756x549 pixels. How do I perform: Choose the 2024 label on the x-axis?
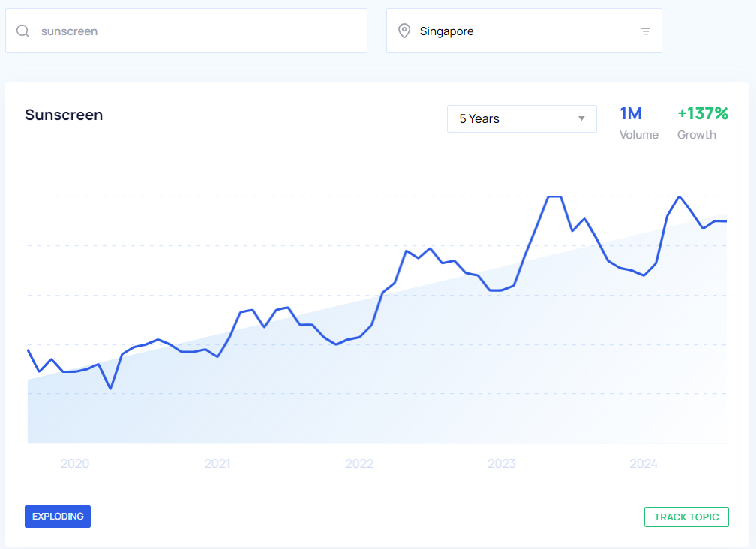pos(643,464)
